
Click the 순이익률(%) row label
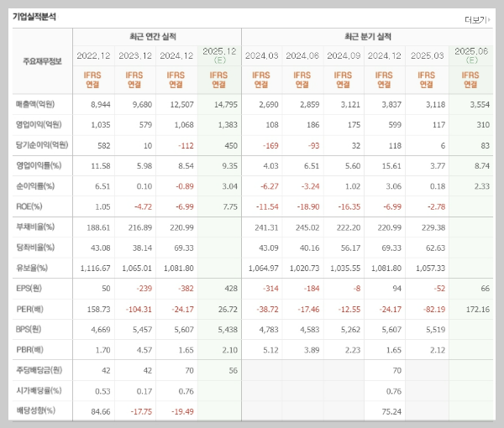coord(35,186)
